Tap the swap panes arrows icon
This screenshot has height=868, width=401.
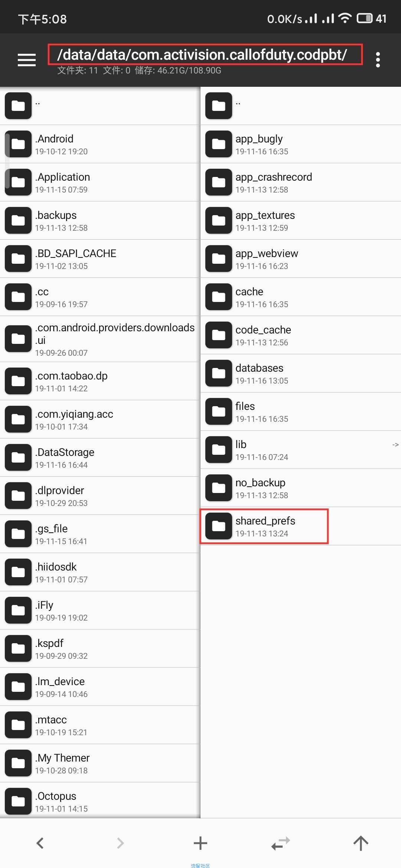click(x=281, y=843)
